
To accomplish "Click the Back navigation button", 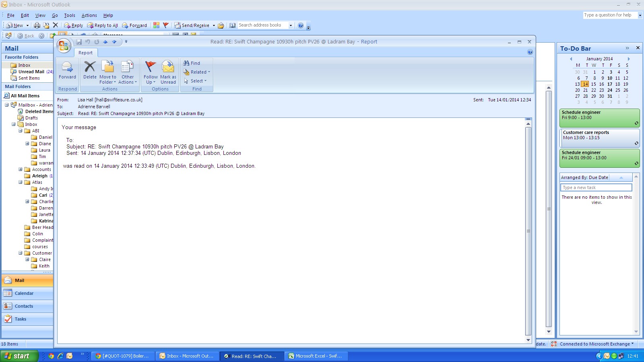I will pyautogui.click(x=26, y=36).
